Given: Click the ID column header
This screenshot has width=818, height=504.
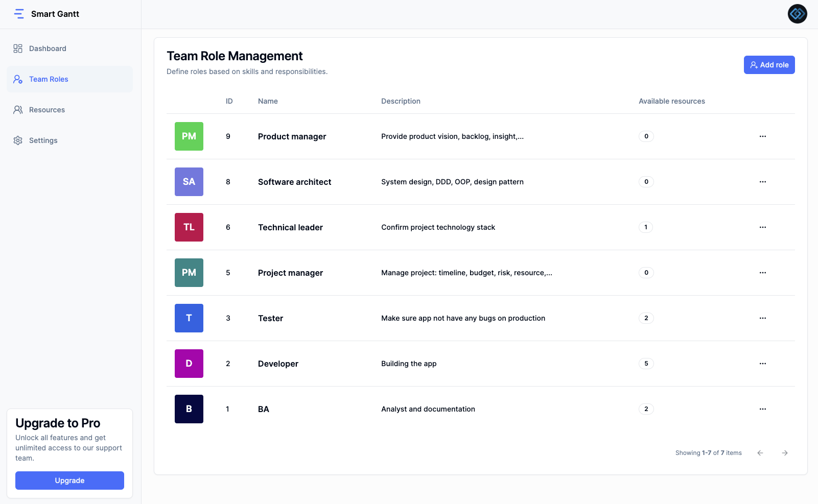Looking at the screenshot, I should tap(229, 101).
